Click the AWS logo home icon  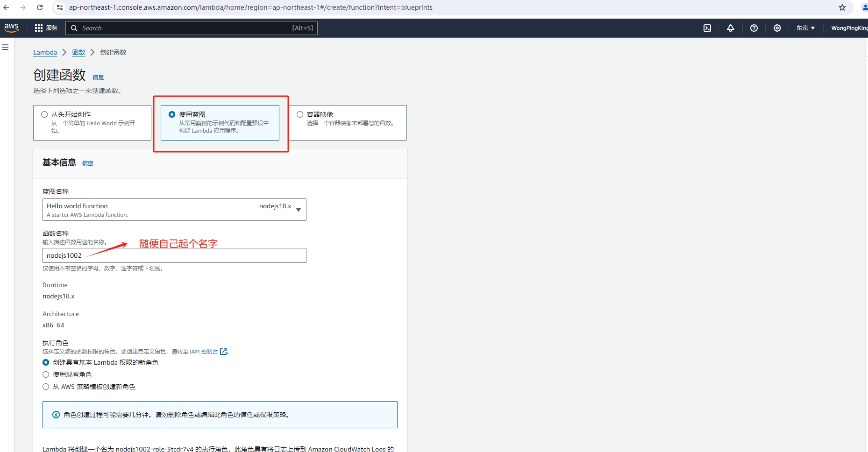11,28
